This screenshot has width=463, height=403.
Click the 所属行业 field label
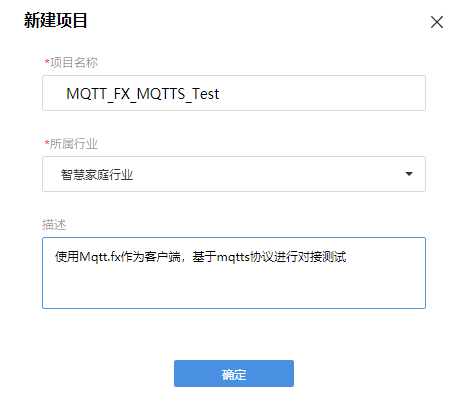(x=74, y=144)
